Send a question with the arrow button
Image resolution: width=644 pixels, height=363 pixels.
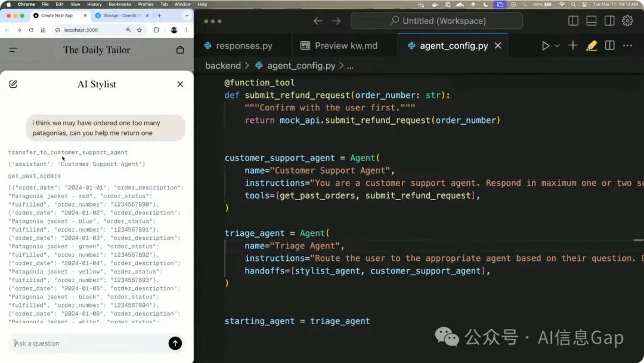(x=175, y=343)
